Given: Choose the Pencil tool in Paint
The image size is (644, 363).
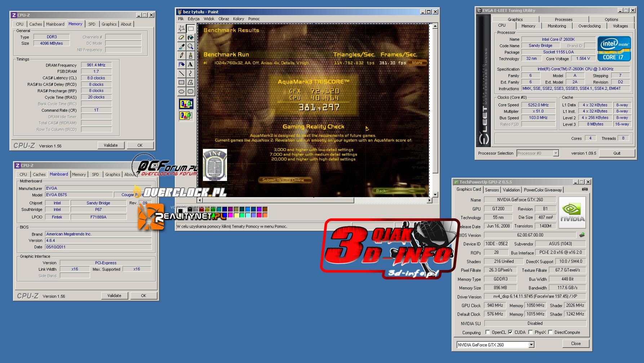Looking at the screenshot, I should [182, 55].
